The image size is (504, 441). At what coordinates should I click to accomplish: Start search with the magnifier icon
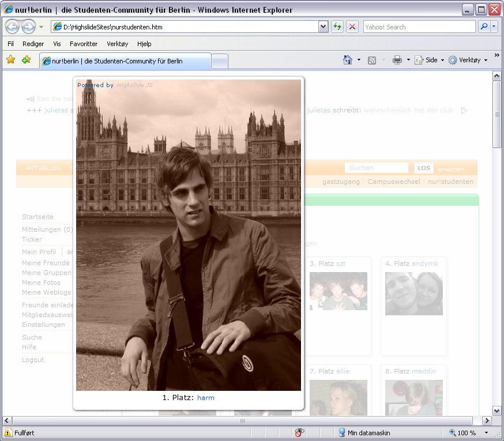click(484, 27)
